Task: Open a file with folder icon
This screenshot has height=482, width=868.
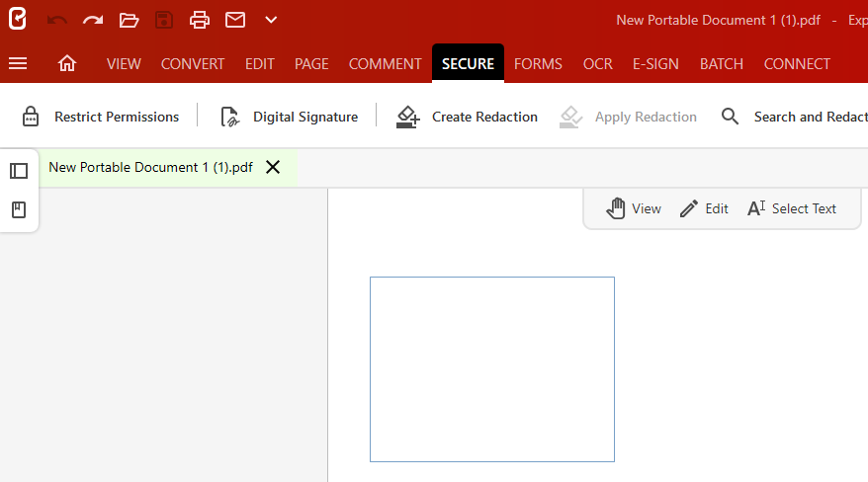Action: 129,21
